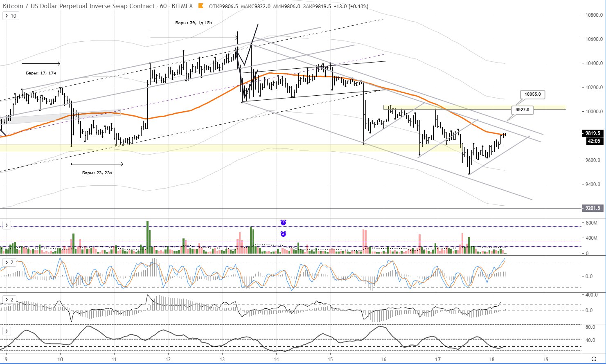This screenshot has width=606, height=364.
Task: Click the 80.0 axis value in bottom pane
Action: (590, 328)
